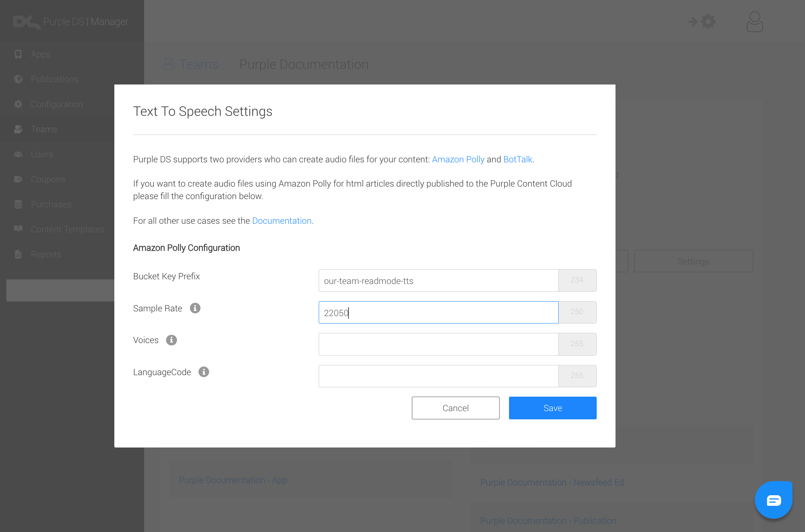Click the 234 character counter
The height and width of the screenshot is (532, 805).
pyautogui.click(x=577, y=280)
